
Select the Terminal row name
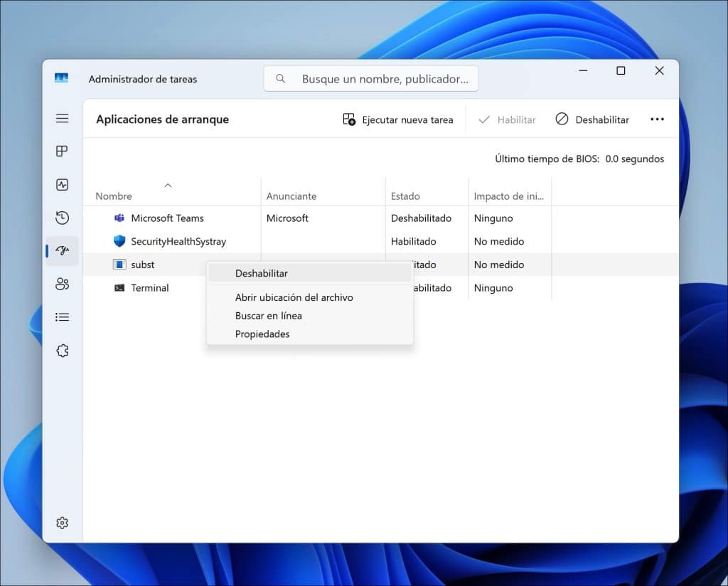[x=150, y=288]
